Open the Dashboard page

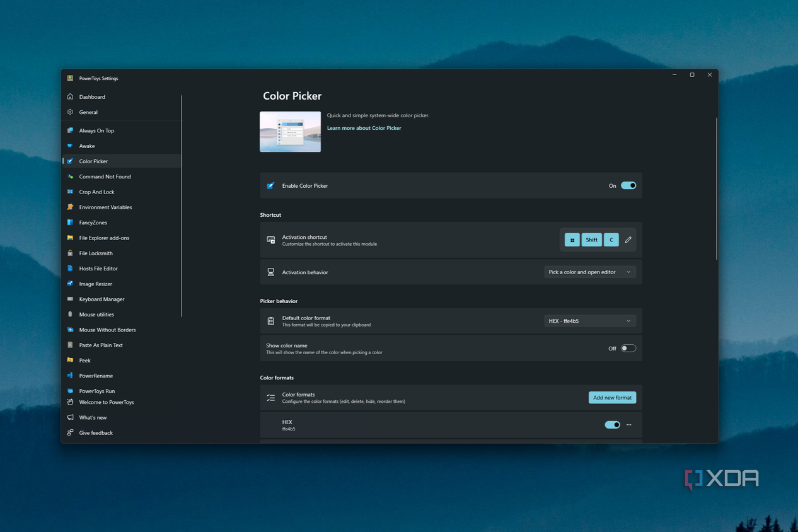pyautogui.click(x=122, y=97)
